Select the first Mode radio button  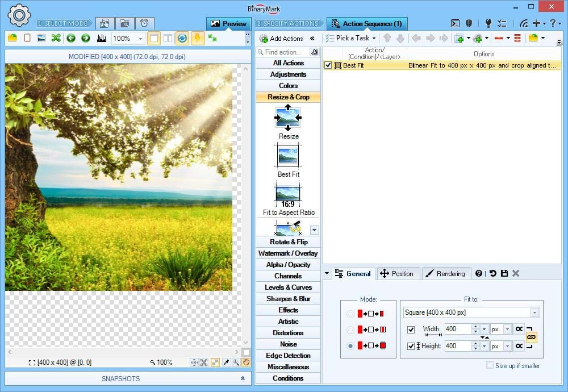click(x=350, y=314)
